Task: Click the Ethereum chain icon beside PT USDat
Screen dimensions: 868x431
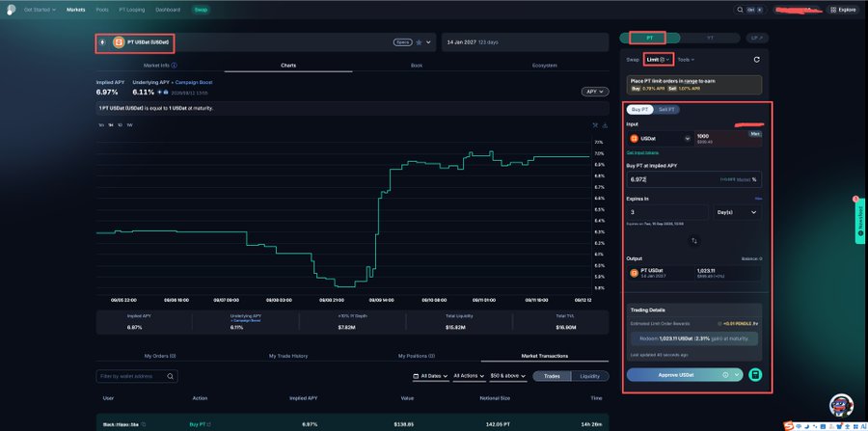Action: tap(103, 42)
